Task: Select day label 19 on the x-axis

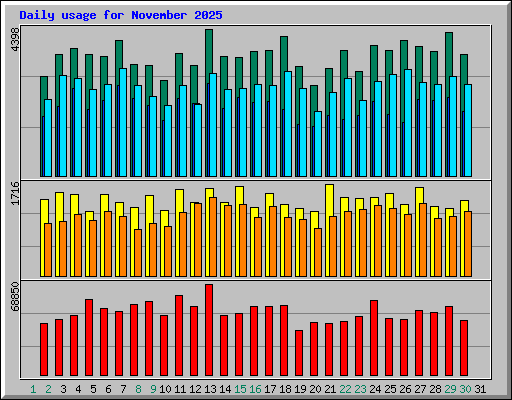Action: point(300,389)
